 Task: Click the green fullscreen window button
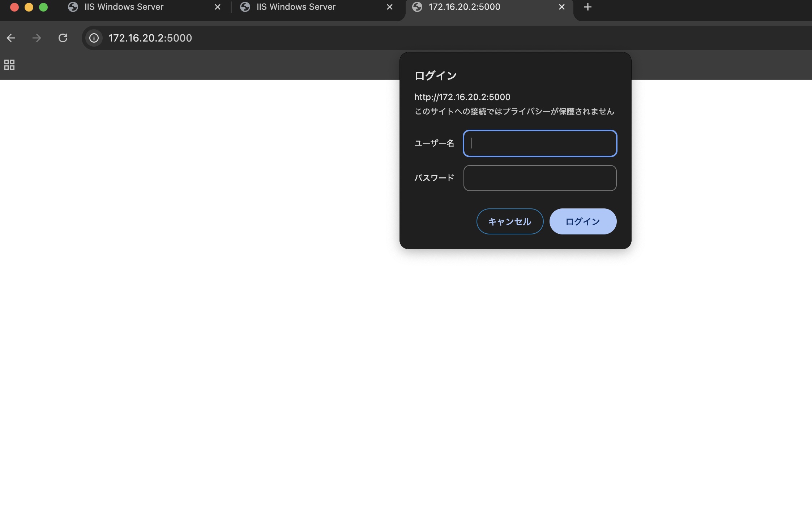click(43, 7)
